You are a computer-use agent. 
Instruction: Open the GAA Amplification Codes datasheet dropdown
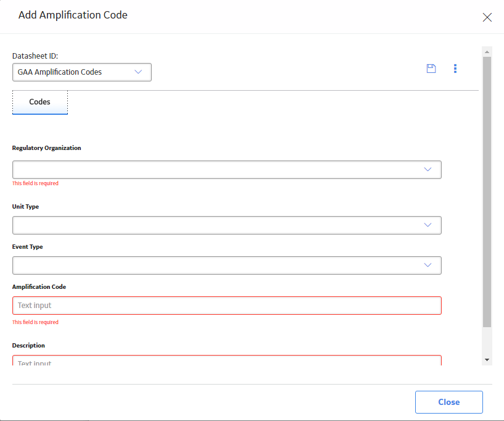82,72
